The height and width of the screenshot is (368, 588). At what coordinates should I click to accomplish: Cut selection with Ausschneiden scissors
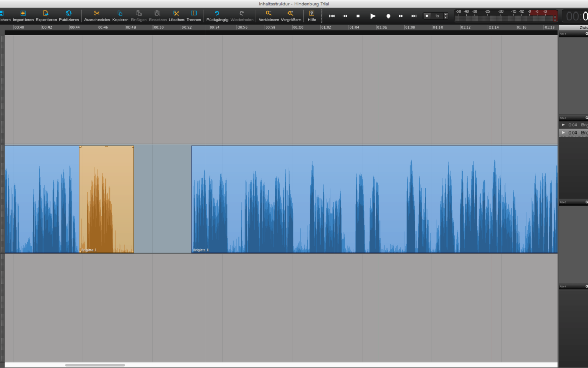click(x=97, y=14)
